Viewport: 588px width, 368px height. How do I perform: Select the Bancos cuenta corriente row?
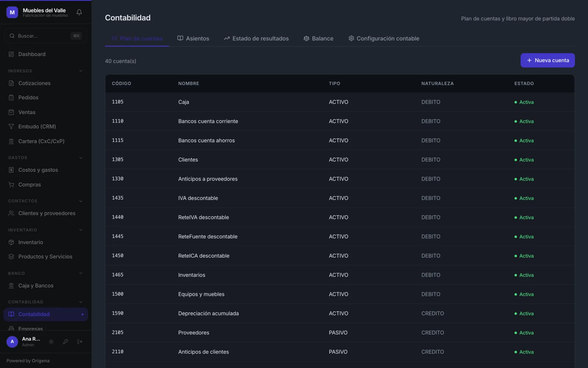tap(340, 121)
